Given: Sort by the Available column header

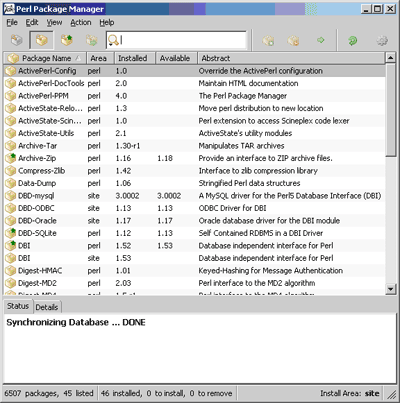Looking at the screenshot, I should coord(176,58).
